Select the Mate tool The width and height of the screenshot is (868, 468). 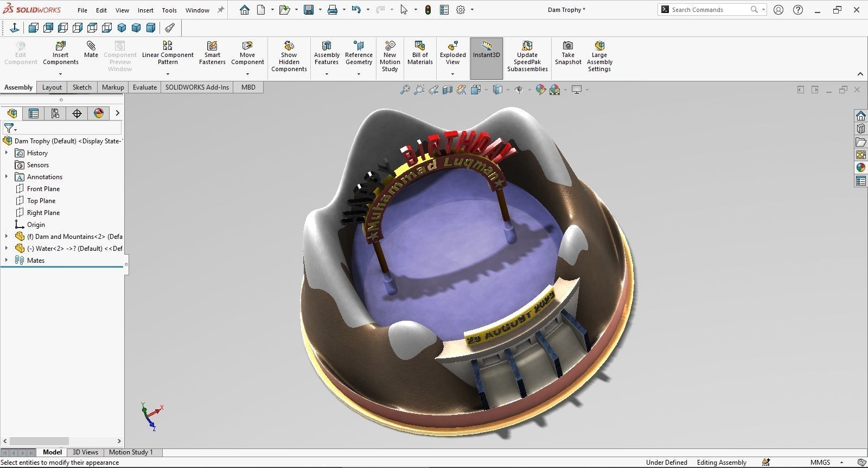(x=91, y=49)
